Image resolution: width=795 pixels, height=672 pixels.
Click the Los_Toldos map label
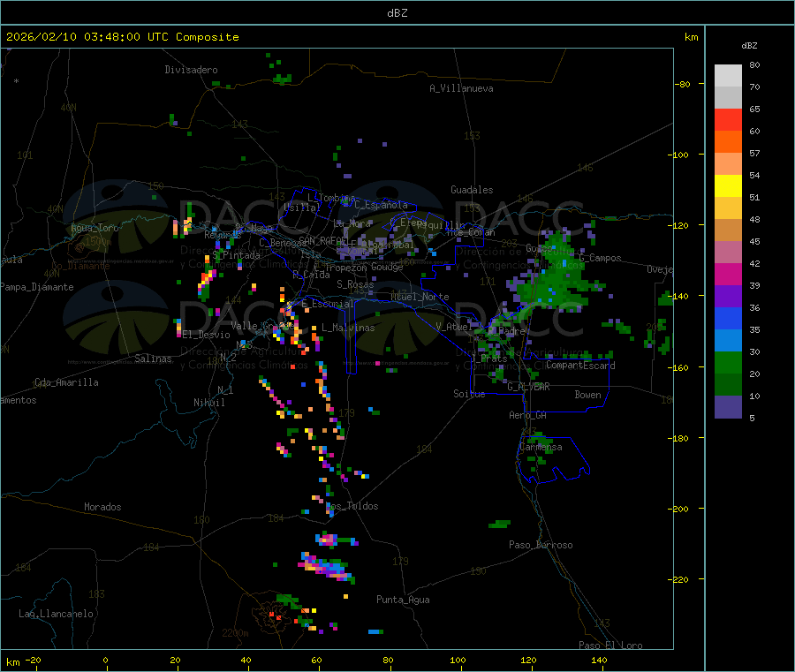352,506
